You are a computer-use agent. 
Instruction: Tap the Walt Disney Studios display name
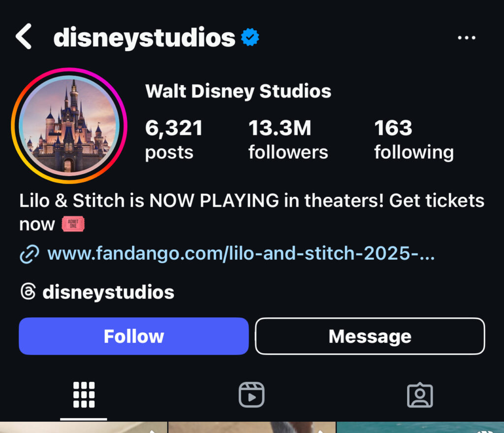(238, 91)
